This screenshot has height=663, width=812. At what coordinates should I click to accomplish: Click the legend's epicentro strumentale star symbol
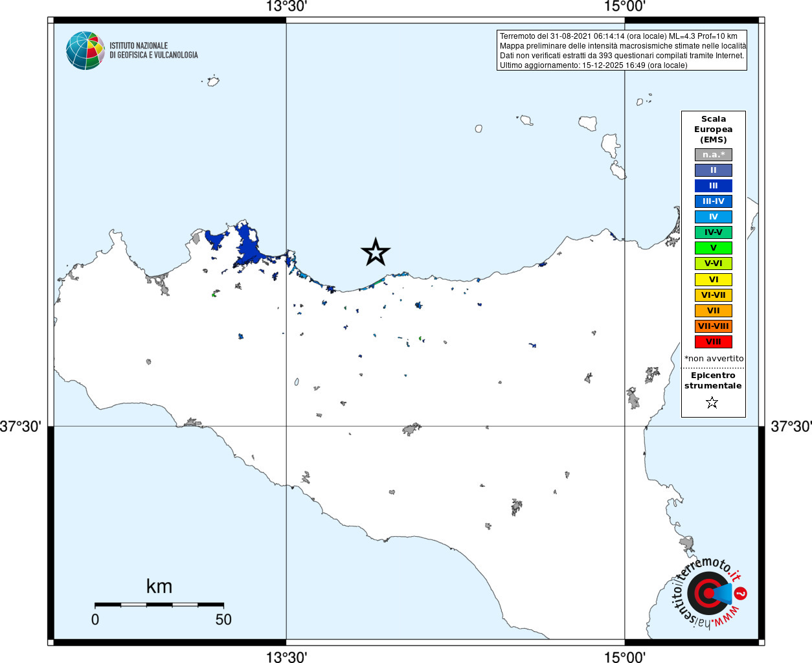(x=712, y=403)
